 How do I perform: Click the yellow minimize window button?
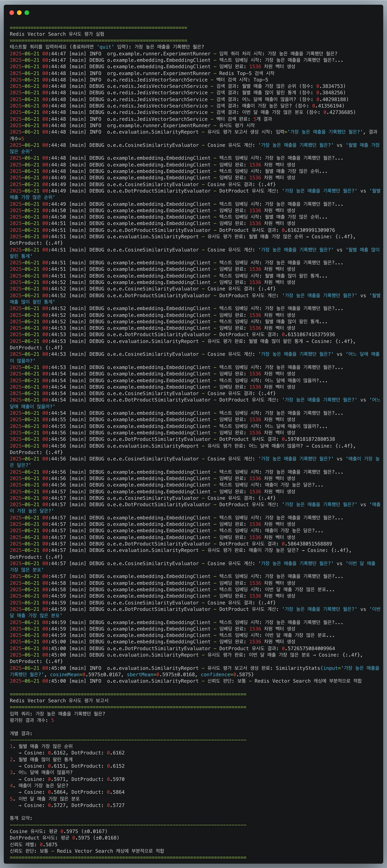point(19,12)
